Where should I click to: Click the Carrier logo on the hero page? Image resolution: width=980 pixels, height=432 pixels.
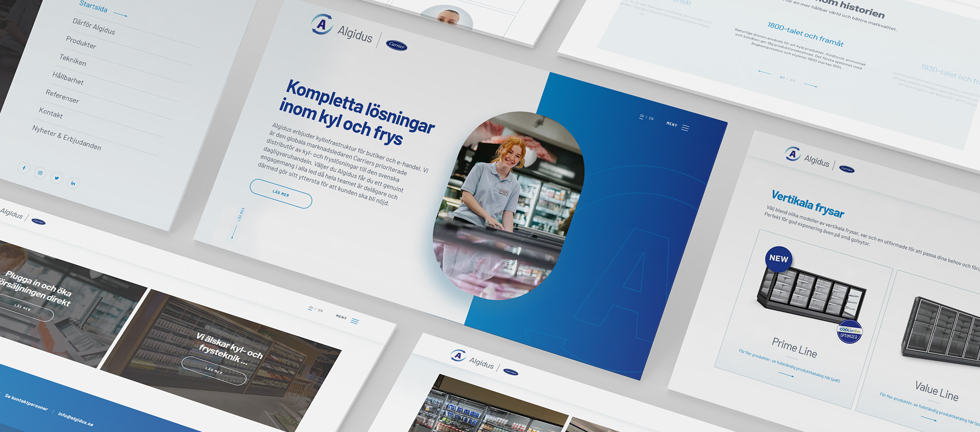tap(396, 45)
